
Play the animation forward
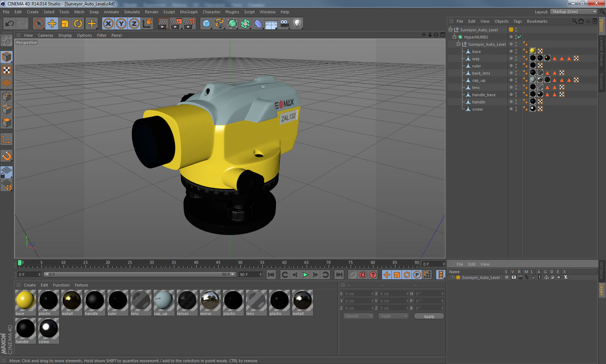(x=305, y=275)
